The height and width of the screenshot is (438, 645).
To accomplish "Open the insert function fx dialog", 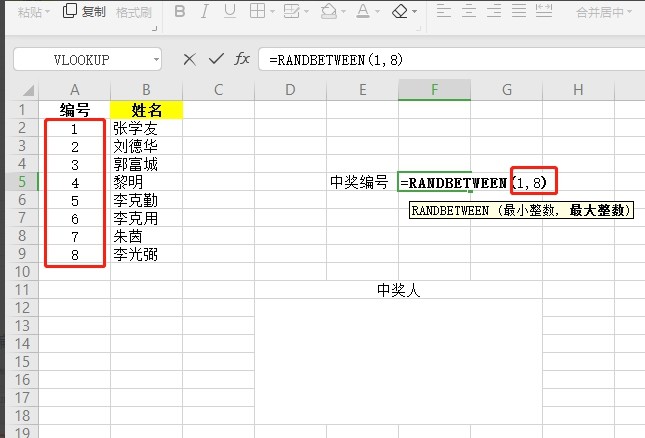I will [242, 59].
